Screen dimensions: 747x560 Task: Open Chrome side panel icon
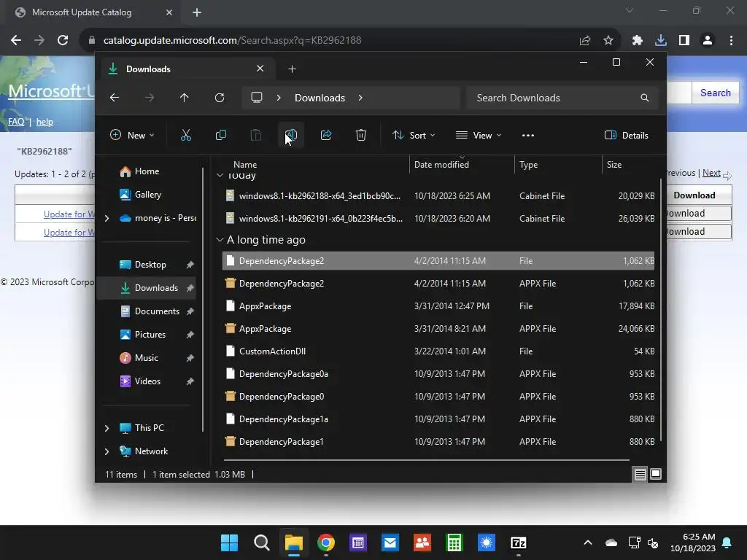click(x=684, y=41)
